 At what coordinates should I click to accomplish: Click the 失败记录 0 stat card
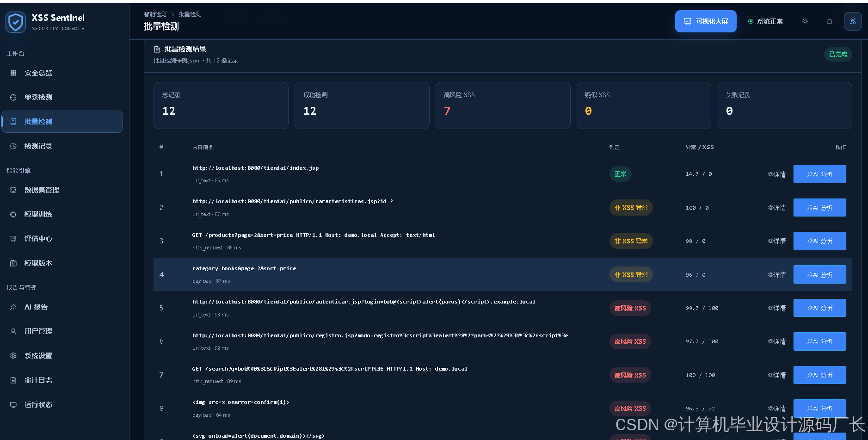[785, 105]
